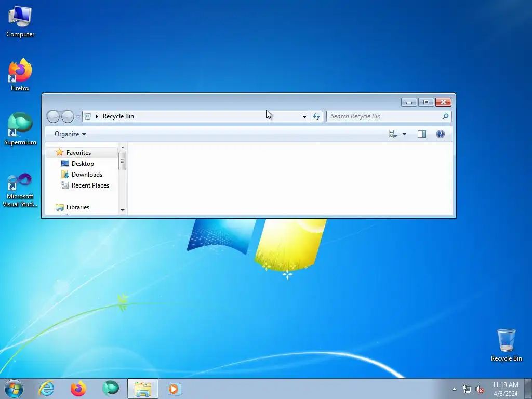The image size is (532, 399).
Task: Maximize the Recycle Bin window
Action: click(426, 102)
